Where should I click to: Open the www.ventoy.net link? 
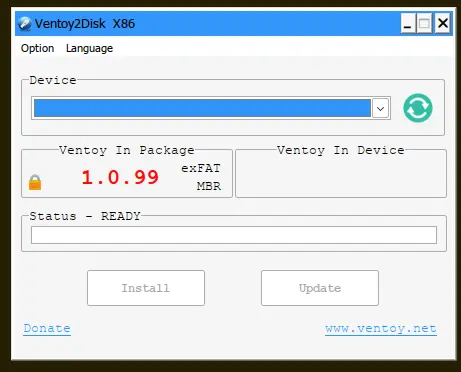[381, 329]
